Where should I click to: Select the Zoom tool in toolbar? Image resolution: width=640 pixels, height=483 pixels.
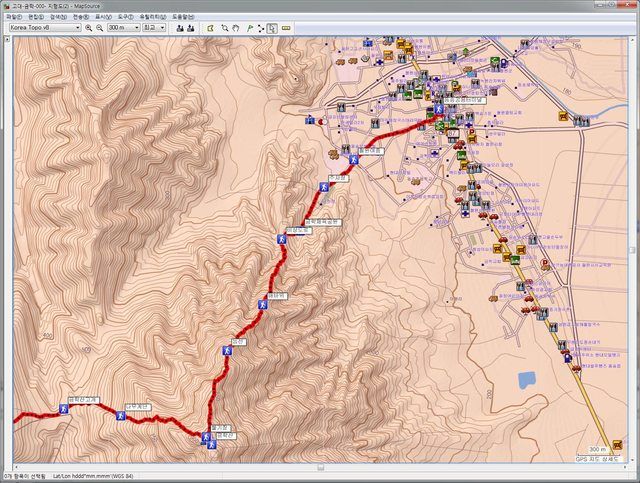click(x=224, y=28)
